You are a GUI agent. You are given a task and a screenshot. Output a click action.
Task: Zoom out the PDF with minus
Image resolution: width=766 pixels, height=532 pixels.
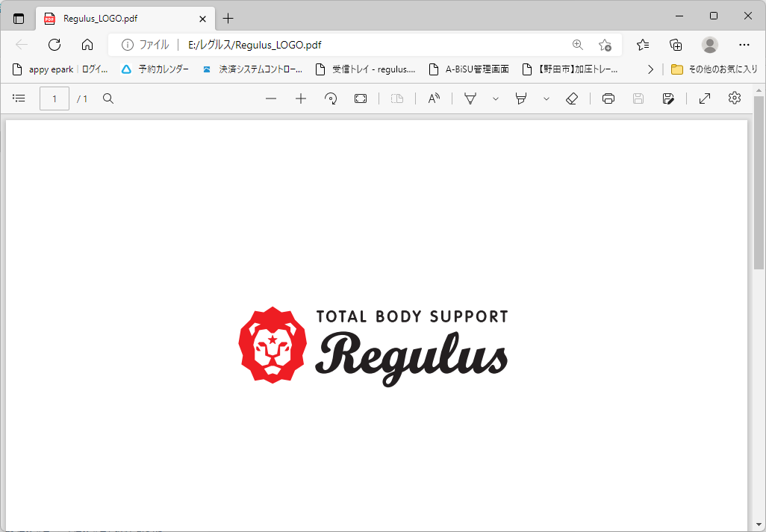pyautogui.click(x=271, y=98)
